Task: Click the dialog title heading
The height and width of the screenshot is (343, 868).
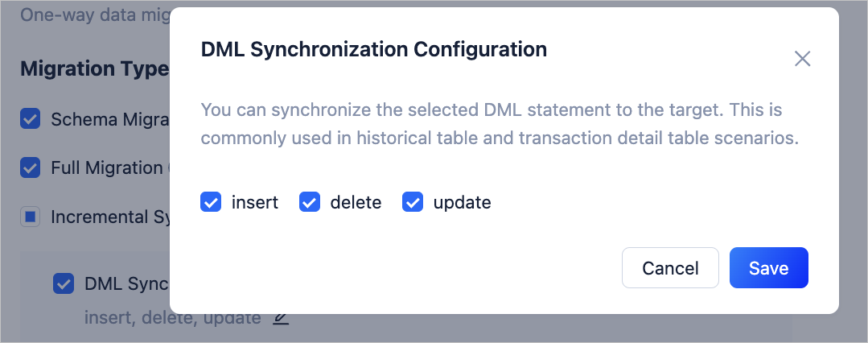Action: click(x=373, y=50)
